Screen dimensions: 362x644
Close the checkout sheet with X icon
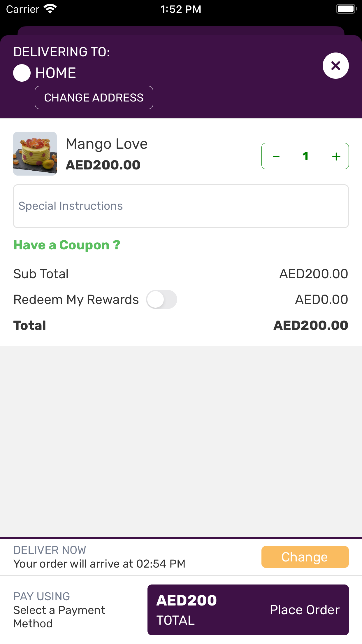(x=335, y=66)
